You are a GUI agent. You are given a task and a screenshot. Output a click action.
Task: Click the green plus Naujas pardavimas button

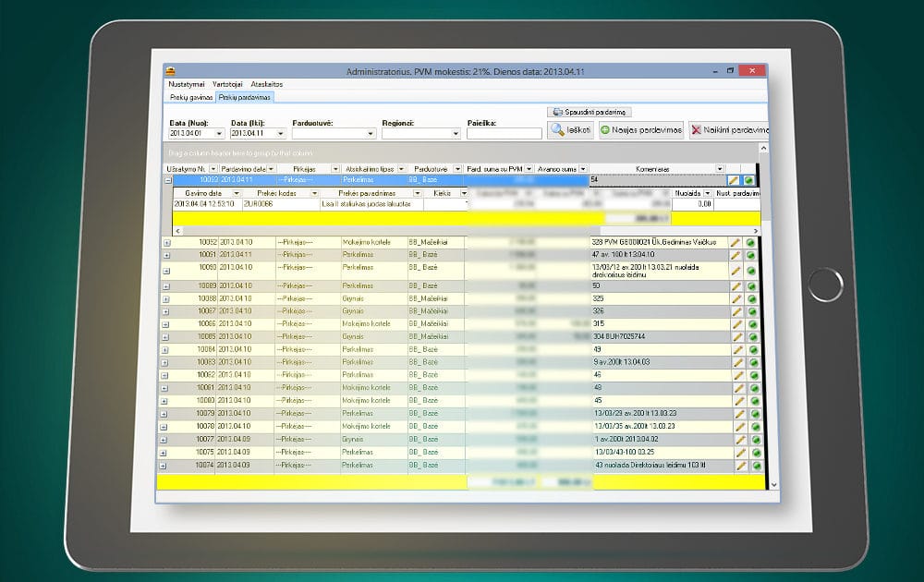tap(640, 129)
